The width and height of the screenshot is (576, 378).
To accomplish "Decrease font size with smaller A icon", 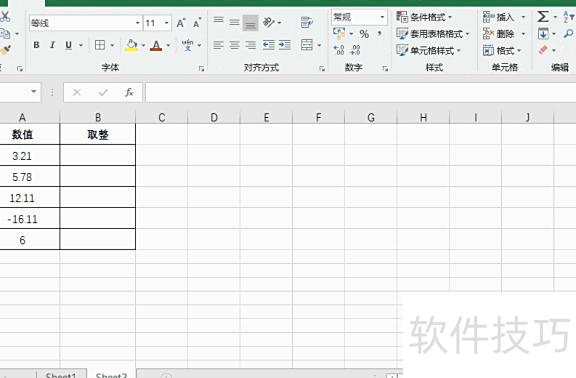I will (197, 23).
